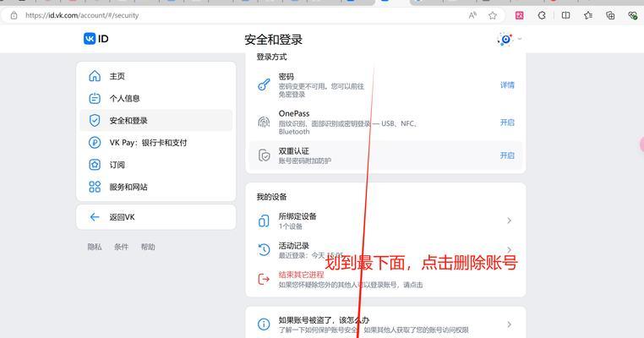Screen dimensions: 644x338
Task: Click the 详情 link for 密码
Action: pyautogui.click(x=507, y=85)
